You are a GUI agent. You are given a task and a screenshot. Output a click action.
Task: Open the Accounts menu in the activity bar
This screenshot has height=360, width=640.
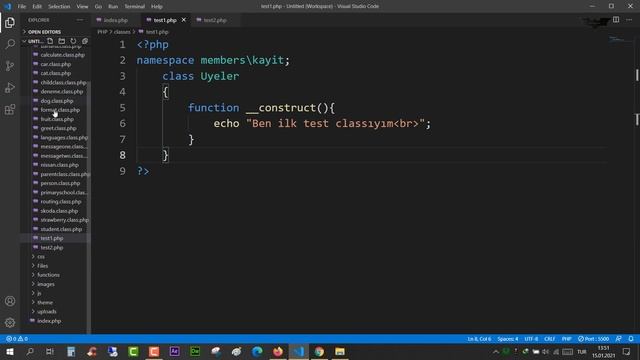[x=10, y=301]
